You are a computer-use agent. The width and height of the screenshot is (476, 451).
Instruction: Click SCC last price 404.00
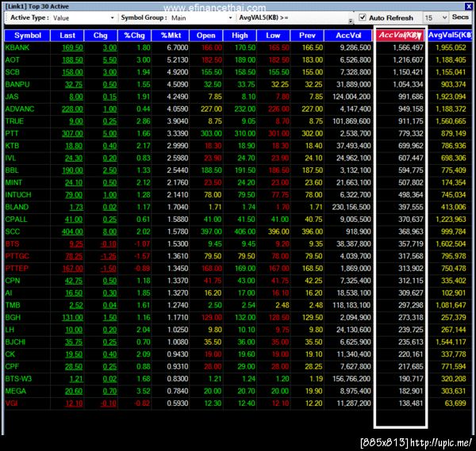point(72,232)
